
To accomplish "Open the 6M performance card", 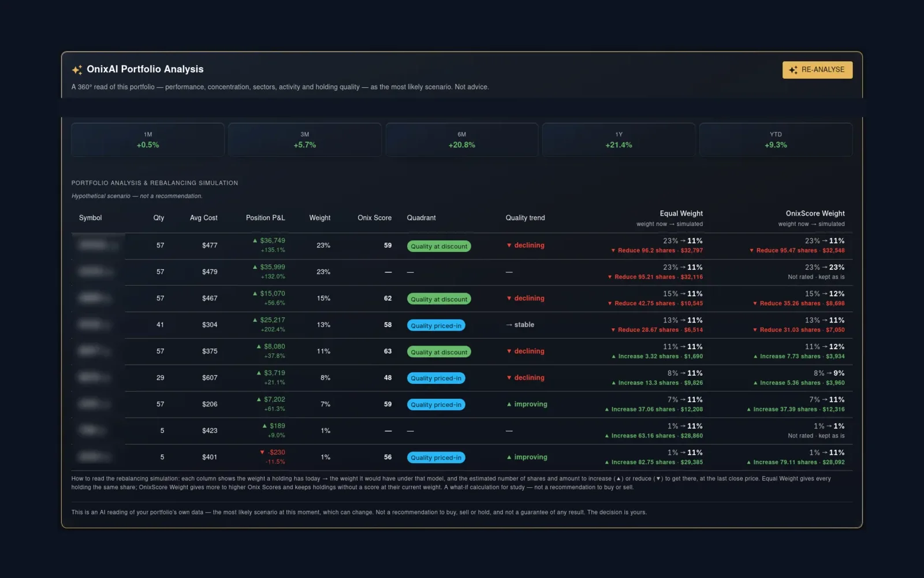I will click(x=462, y=140).
